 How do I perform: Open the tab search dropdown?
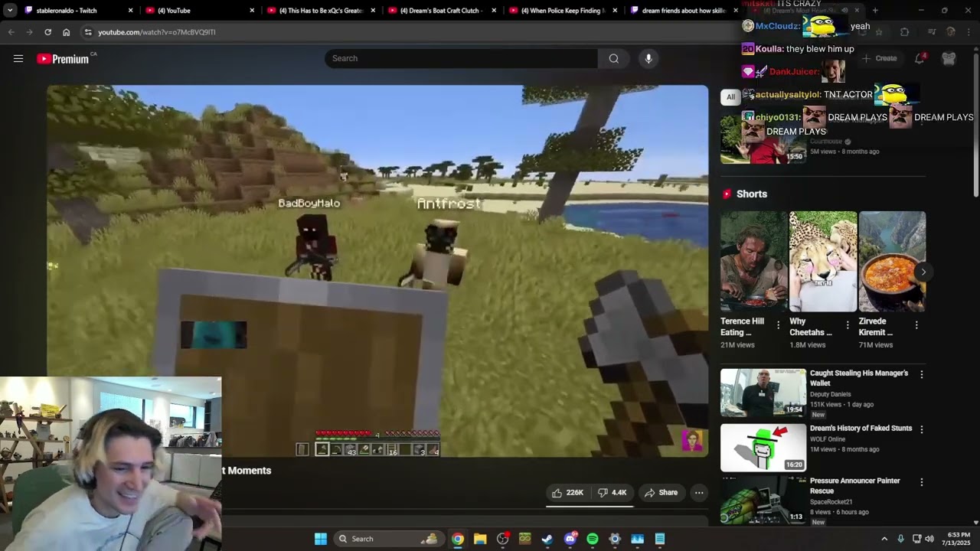[x=9, y=11]
